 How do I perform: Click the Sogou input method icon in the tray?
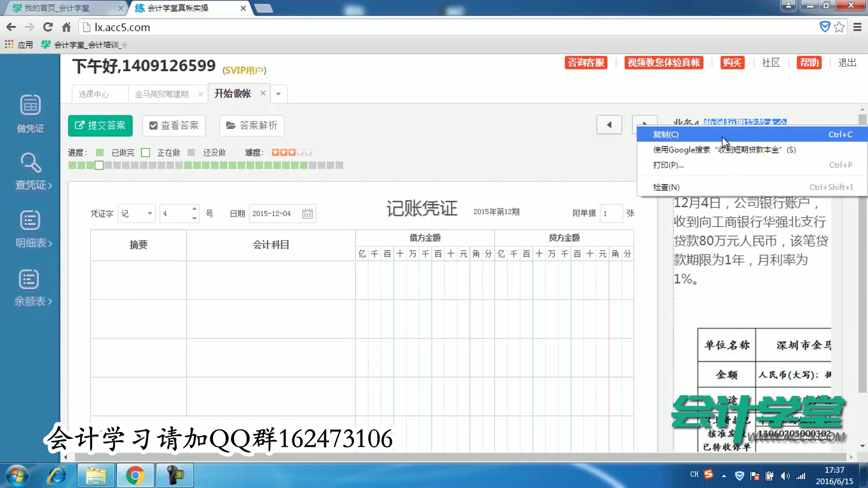click(708, 475)
